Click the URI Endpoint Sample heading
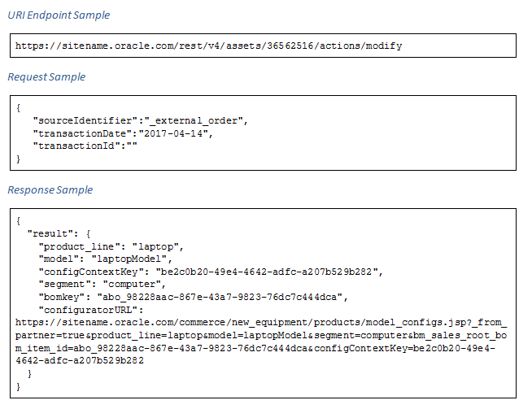 pos(59,15)
